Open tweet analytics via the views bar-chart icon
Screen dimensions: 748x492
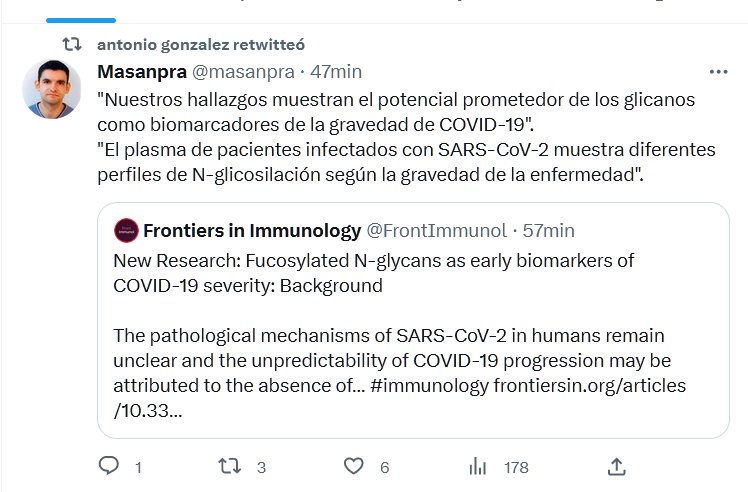[x=478, y=466]
